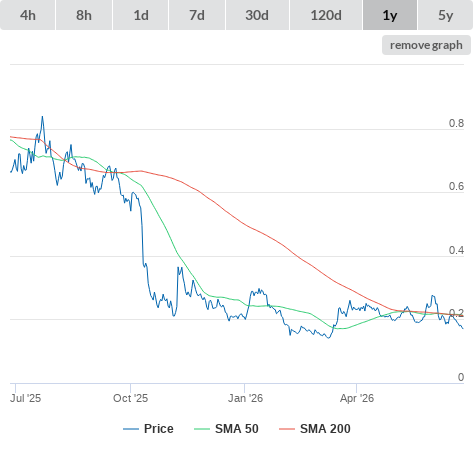Click the 0.8 y-axis value label

456,123
